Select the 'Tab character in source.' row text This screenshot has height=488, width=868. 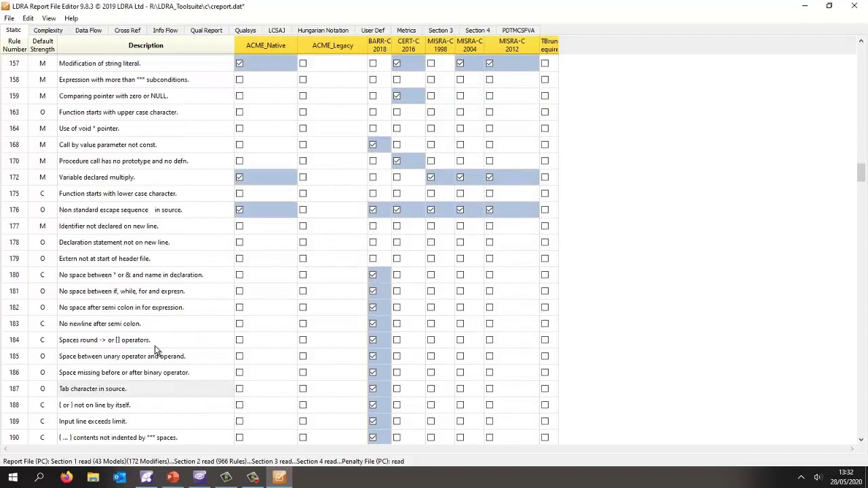(x=92, y=388)
